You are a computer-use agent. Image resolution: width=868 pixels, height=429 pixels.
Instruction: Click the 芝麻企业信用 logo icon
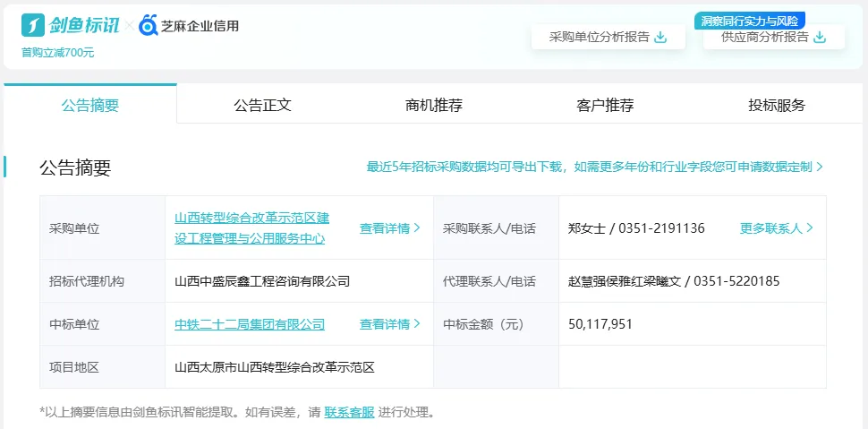(x=148, y=25)
